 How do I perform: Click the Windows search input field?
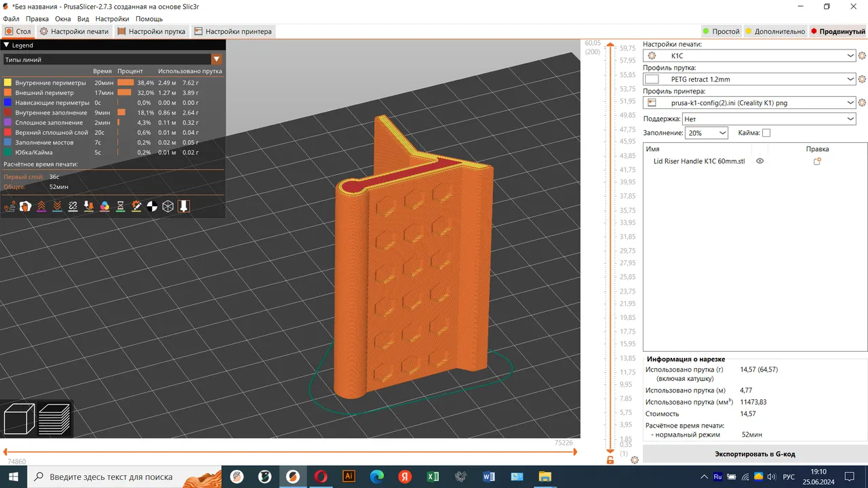pos(108,476)
